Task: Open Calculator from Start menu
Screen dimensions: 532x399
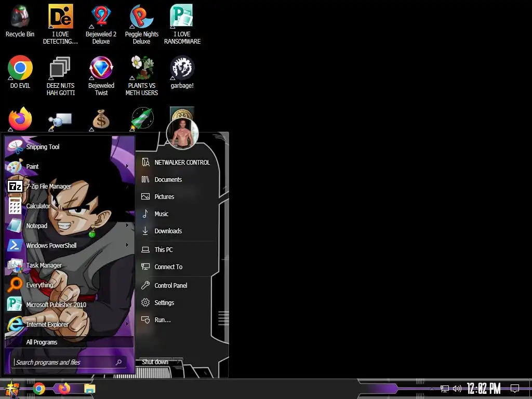Action: click(x=69, y=206)
